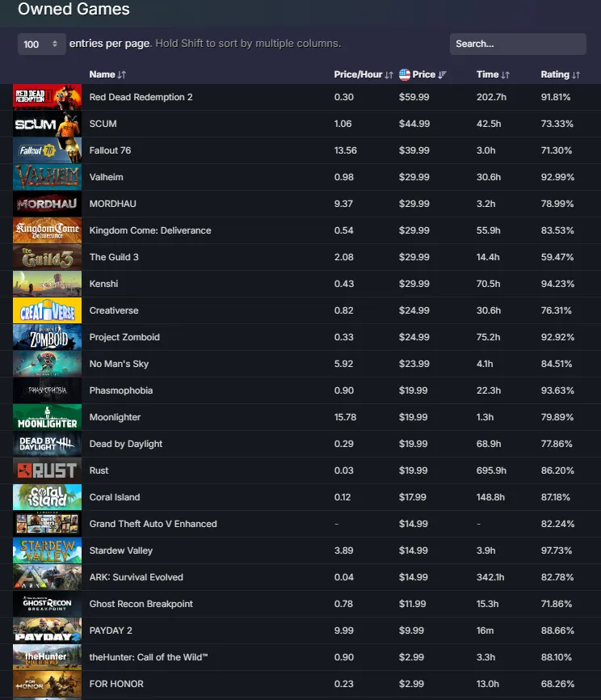Screen dimensions: 601x700
Task: Click the US flag currency icon
Action: click(404, 74)
